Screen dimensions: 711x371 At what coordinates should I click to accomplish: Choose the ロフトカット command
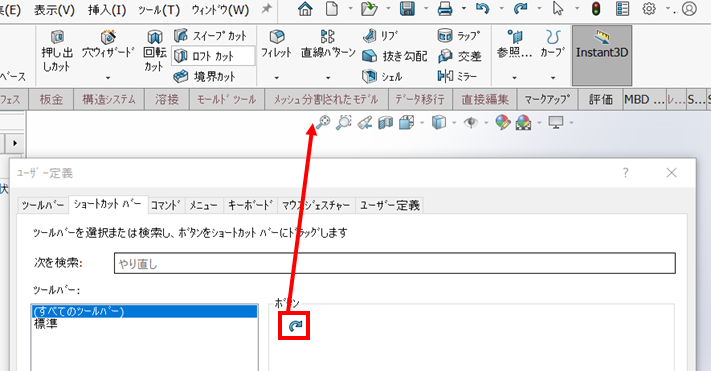coord(212,56)
